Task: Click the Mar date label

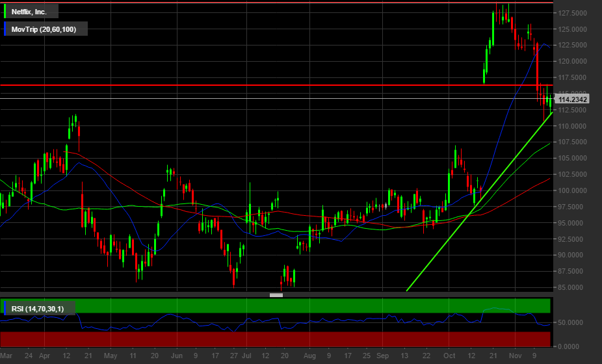Action: click(x=6, y=356)
